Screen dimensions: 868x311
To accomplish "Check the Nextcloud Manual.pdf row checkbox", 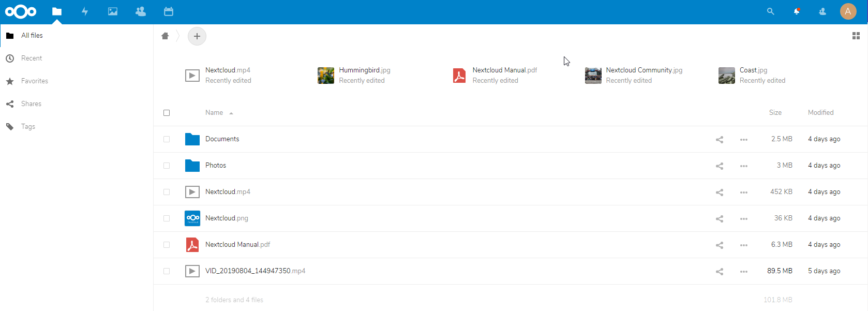I will [167, 245].
